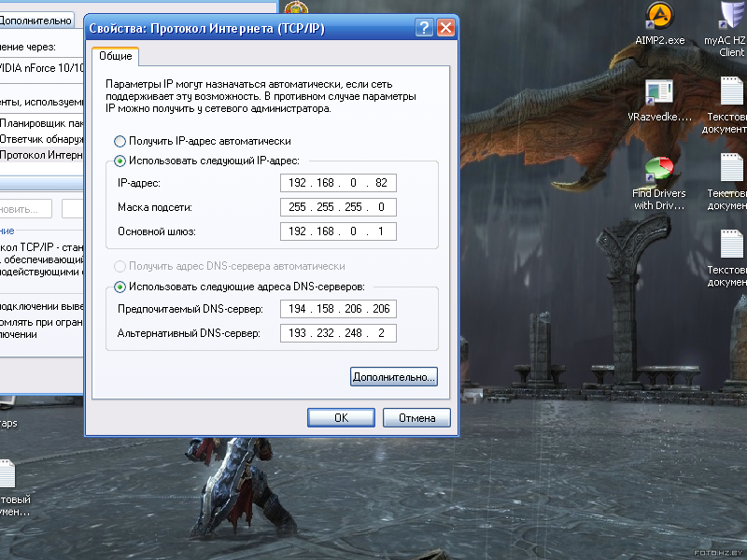
Task: Select Протокол Интерн... item in background window list
Action: point(41,155)
